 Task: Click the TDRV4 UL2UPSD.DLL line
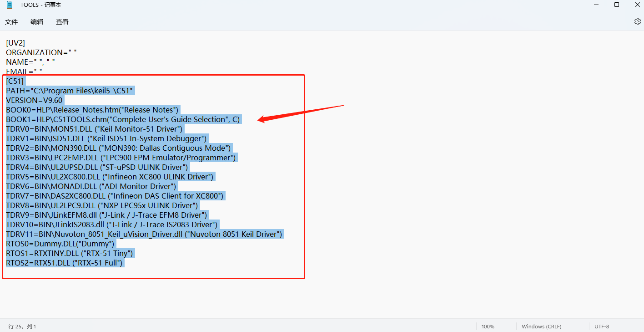pyautogui.click(x=97, y=167)
